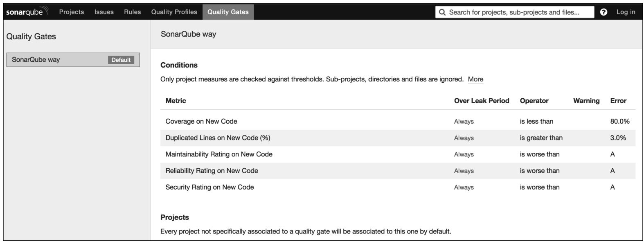Screen dimensions: 644x242
Task: Click the SonarQube logo
Action: [27, 11]
